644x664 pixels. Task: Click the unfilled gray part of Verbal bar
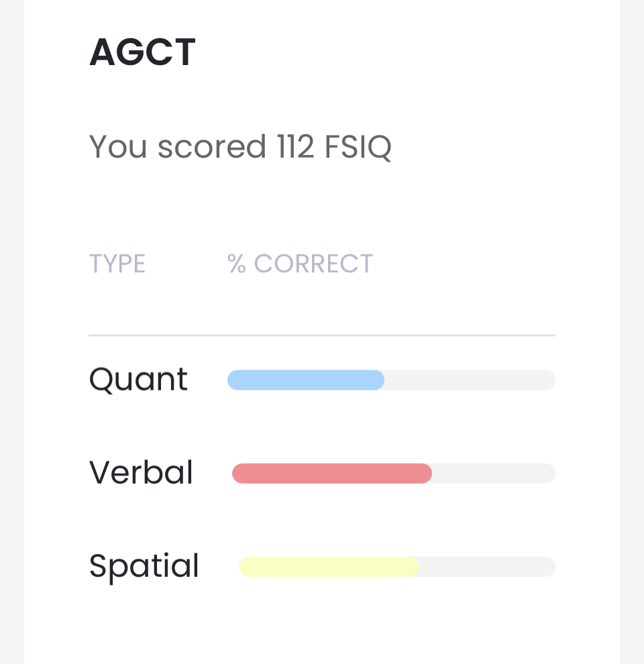(x=493, y=474)
